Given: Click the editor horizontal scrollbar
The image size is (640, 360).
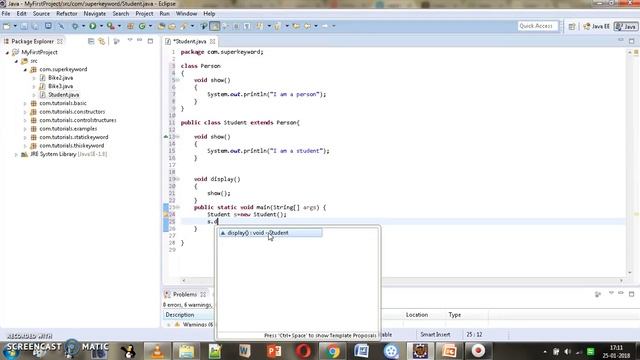Looking at the screenshot, I should pyautogui.click(x=402, y=280).
